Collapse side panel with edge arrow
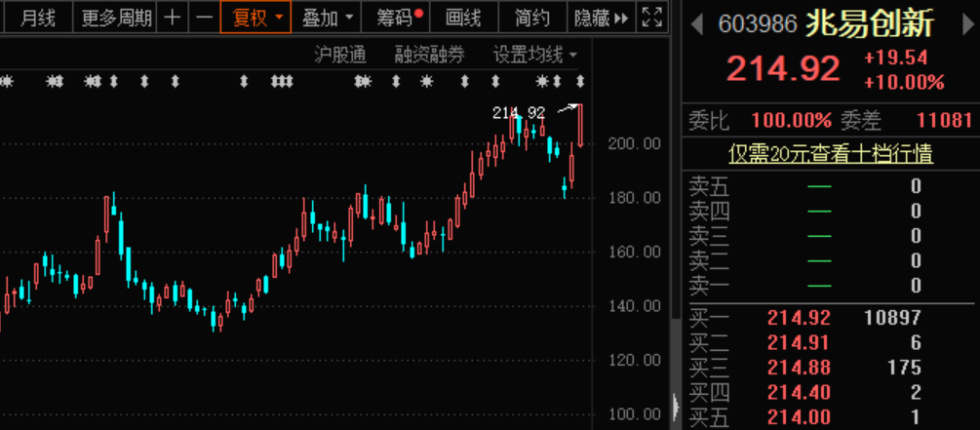Screen dimensions: 980x430 tap(677, 407)
